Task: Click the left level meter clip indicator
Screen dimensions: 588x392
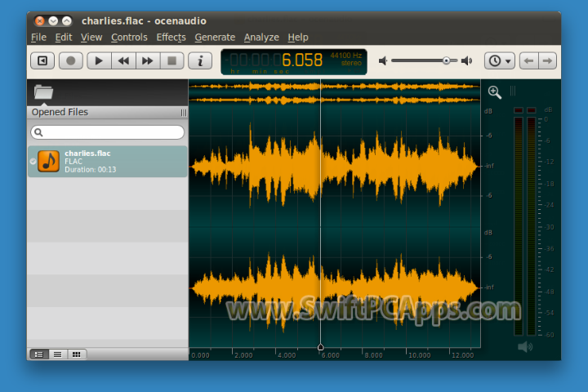Action: point(519,110)
